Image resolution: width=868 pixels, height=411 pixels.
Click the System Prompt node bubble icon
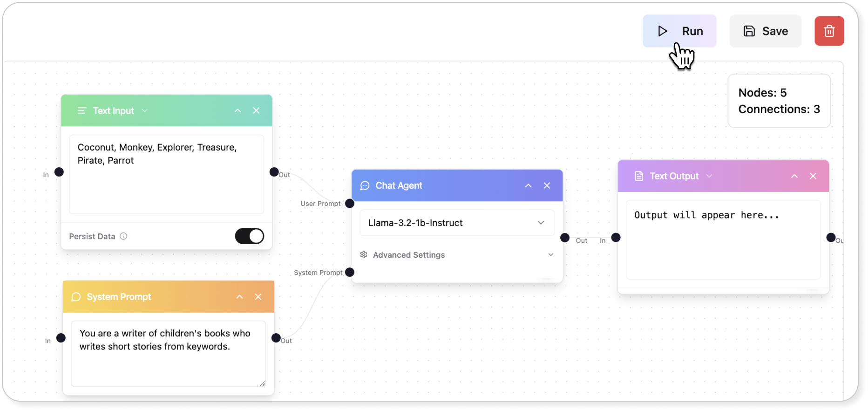pos(76,297)
